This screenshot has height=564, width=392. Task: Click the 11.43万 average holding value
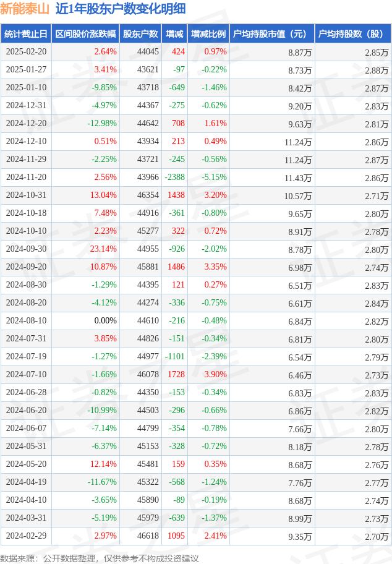pos(298,178)
